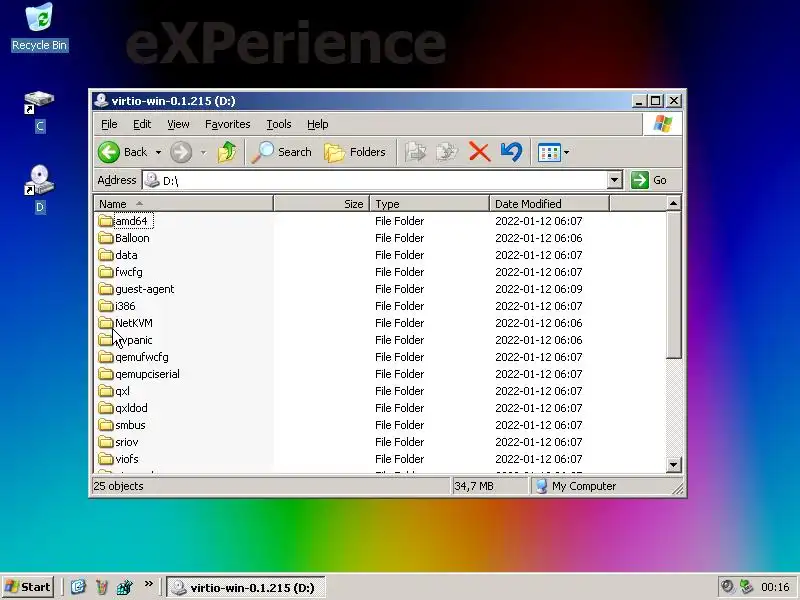The width and height of the screenshot is (800, 600).
Task: Click in the Address input field
Action: [x=376, y=180]
